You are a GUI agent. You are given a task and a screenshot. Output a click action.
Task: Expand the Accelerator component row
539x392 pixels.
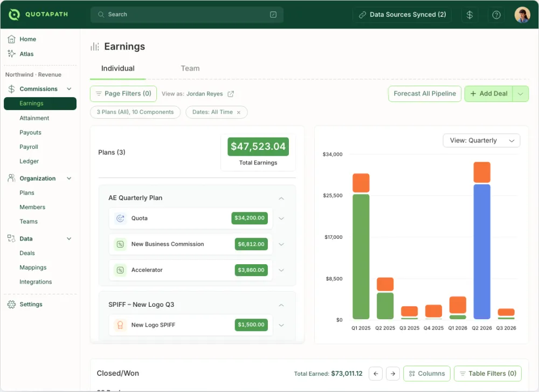pyautogui.click(x=281, y=270)
